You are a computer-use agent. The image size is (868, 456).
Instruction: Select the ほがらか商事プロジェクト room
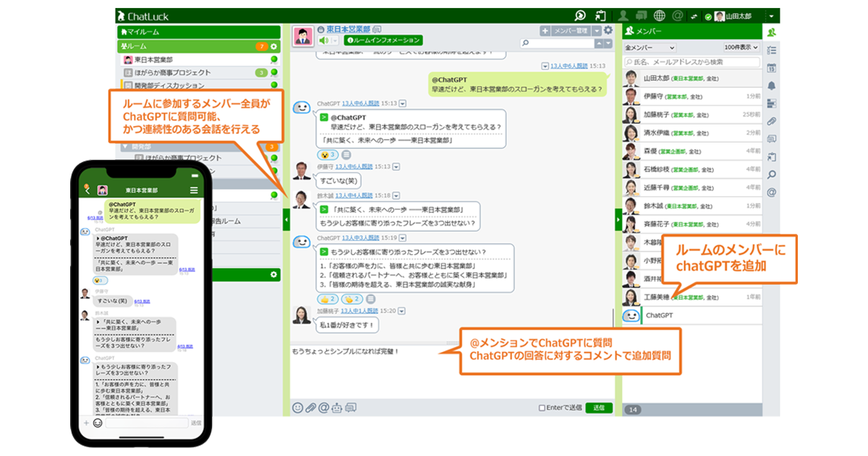point(199,73)
